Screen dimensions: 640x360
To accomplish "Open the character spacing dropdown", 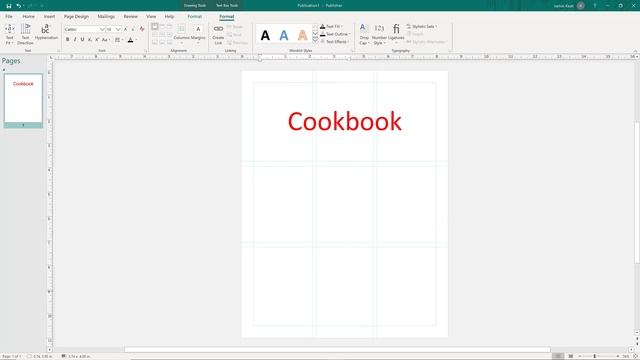I will point(119,40).
